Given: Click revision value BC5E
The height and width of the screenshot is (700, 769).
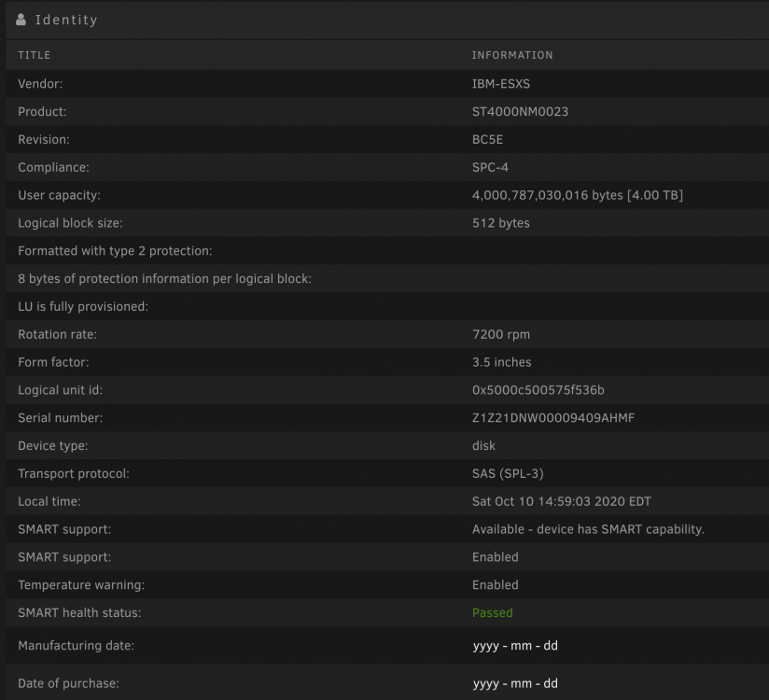Looking at the screenshot, I should click(x=487, y=140).
